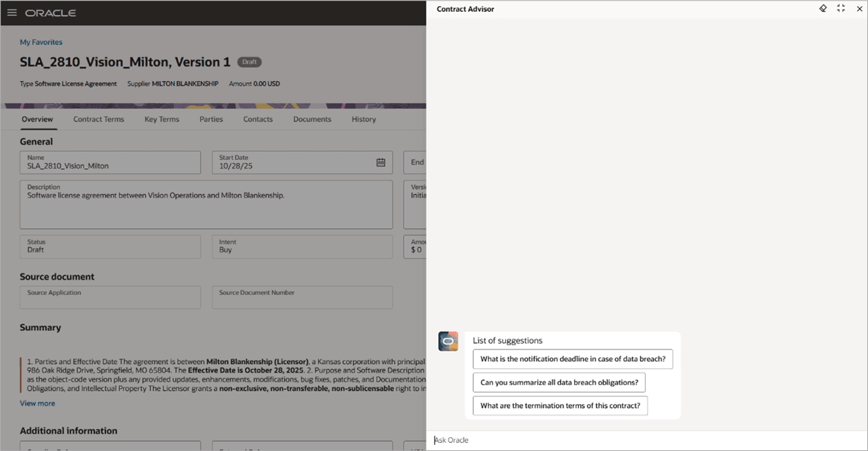Clear the Contract Advisor conversation with the eraser icon
Image resolution: width=868 pixels, height=451 pixels.
[x=822, y=8]
